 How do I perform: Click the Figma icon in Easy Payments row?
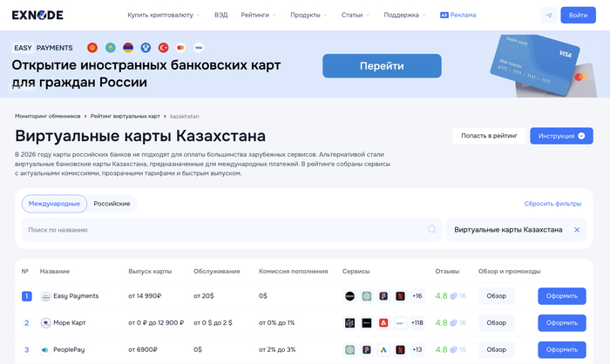[383, 296]
